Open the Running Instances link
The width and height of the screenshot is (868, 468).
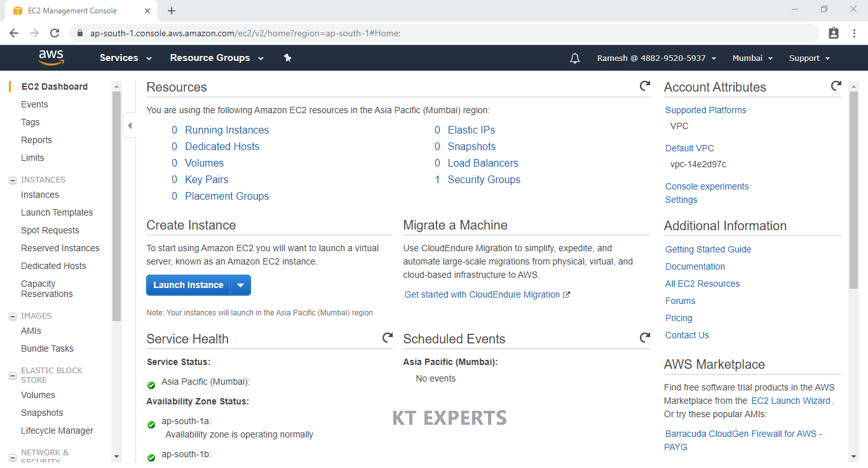(227, 130)
